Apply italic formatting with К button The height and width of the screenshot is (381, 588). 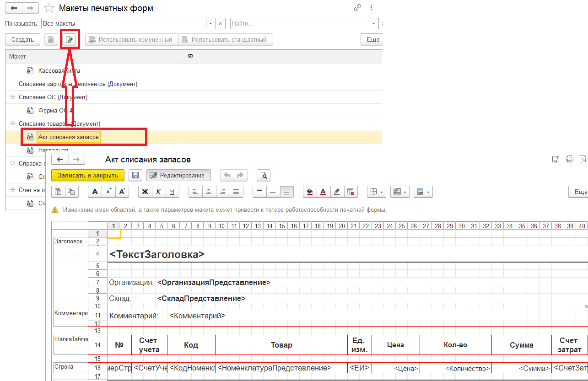(158, 192)
